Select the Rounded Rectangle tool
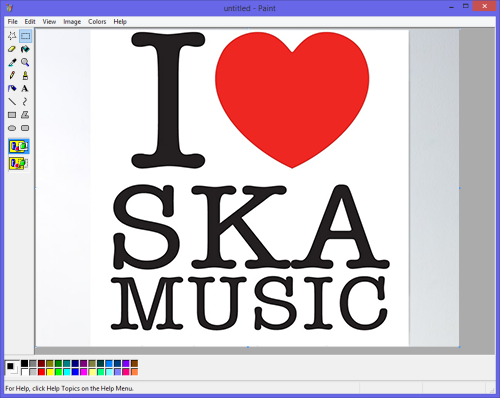This screenshot has height=398, width=500. (25, 128)
